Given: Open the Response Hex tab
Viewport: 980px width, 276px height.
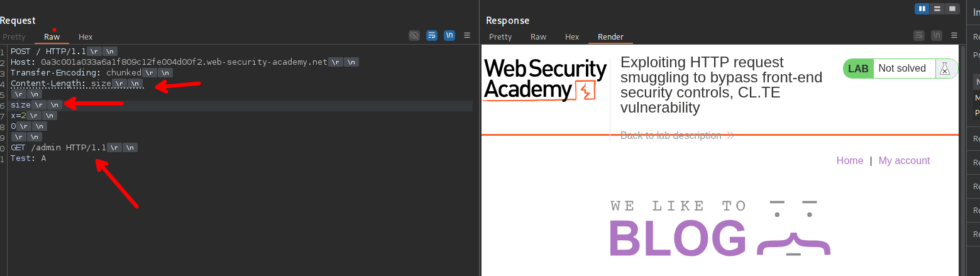Looking at the screenshot, I should point(572,37).
